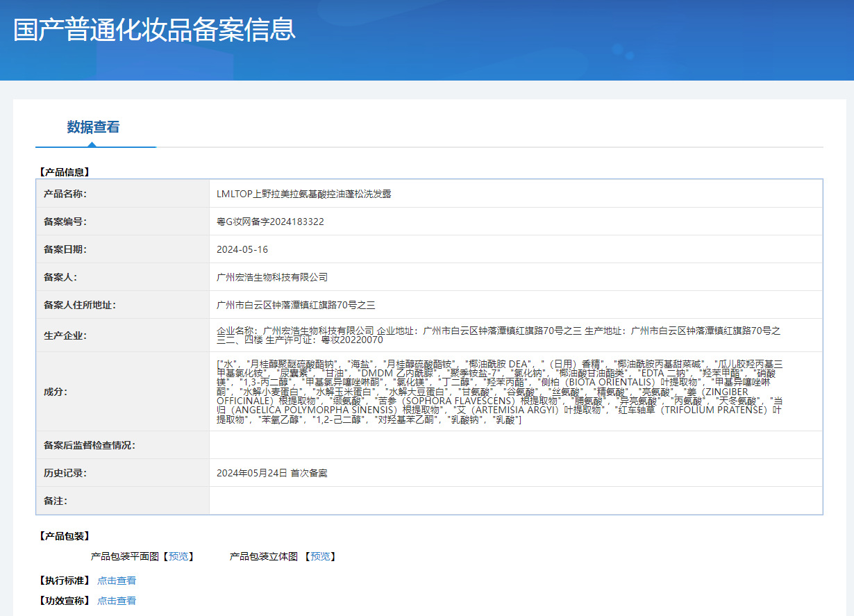The height and width of the screenshot is (616, 854).
Task: Click the 备案人 row label
Action: (60, 277)
